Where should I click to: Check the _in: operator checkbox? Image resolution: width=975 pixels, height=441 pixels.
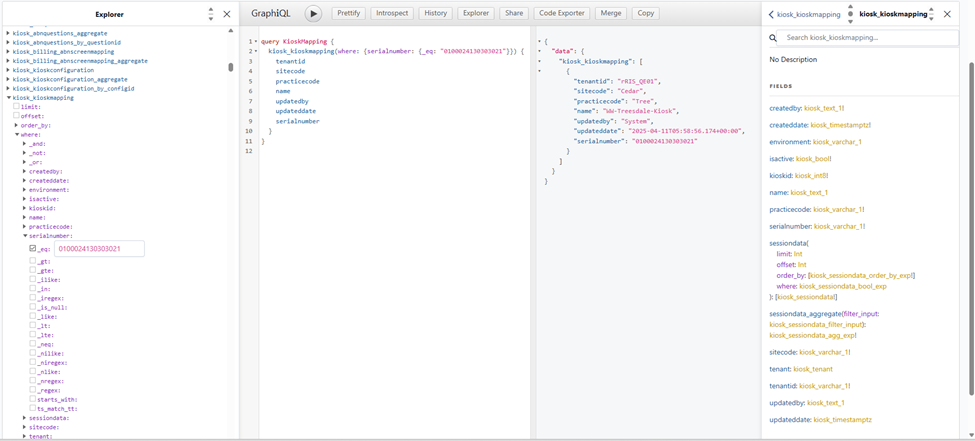pos(32,289)
